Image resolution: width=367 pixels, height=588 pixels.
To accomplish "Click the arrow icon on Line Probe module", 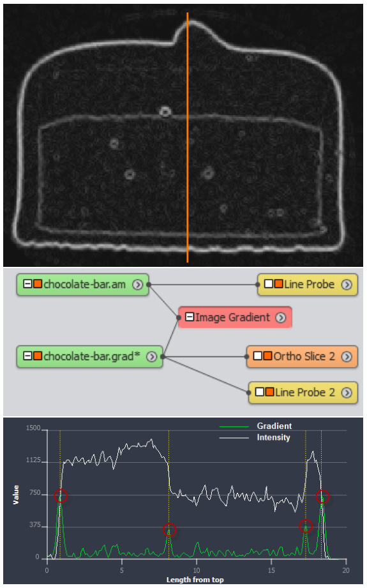I will [347, 285].
